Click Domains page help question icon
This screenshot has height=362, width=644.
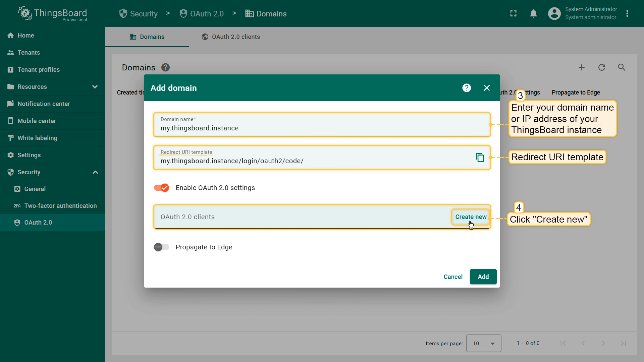(x=165, y=68)
